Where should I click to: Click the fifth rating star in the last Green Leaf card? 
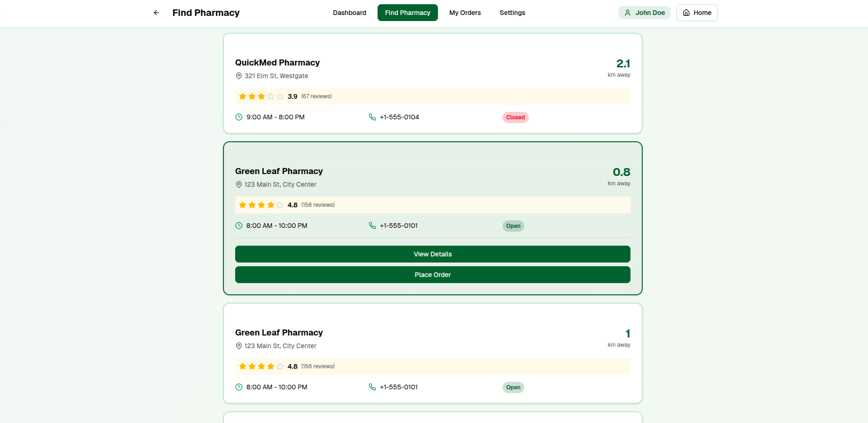(x=280, y=366)
